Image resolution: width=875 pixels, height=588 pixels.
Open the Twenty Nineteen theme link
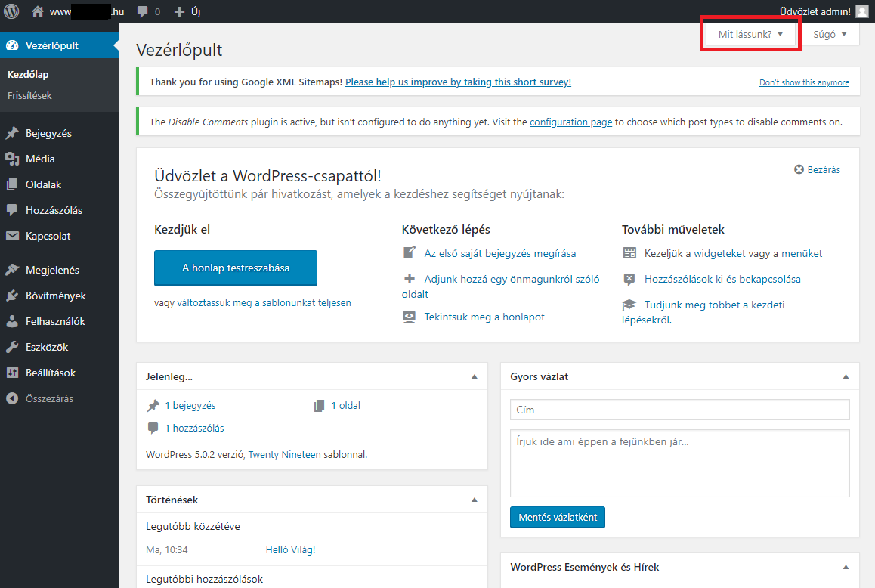point(285,454)
